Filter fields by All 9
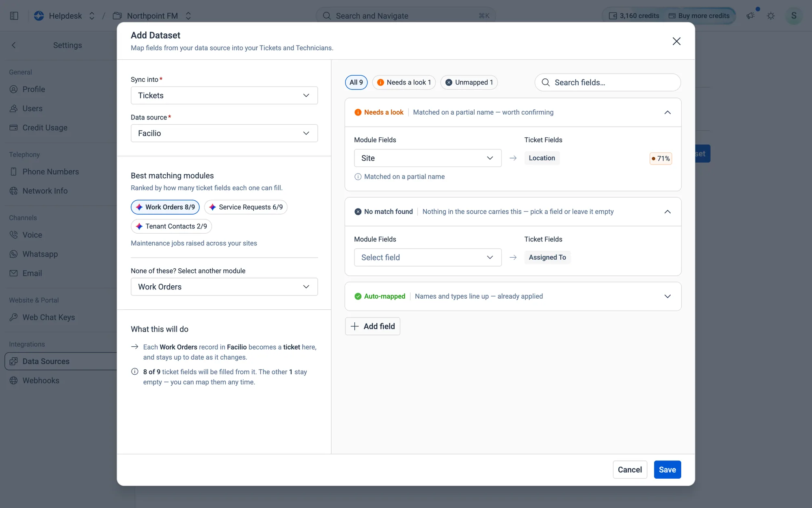This screenshot has height=508, width=812. click(x=356, y=82)
